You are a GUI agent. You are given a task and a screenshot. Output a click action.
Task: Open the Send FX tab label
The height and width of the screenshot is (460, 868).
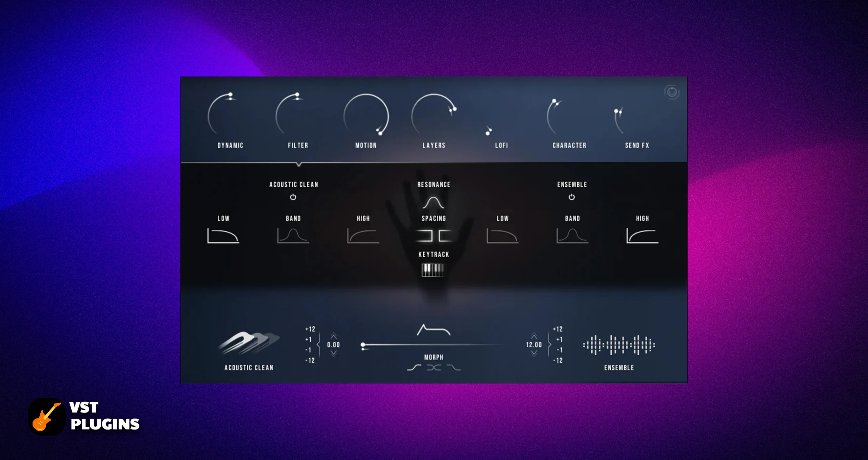click(637, 145)
